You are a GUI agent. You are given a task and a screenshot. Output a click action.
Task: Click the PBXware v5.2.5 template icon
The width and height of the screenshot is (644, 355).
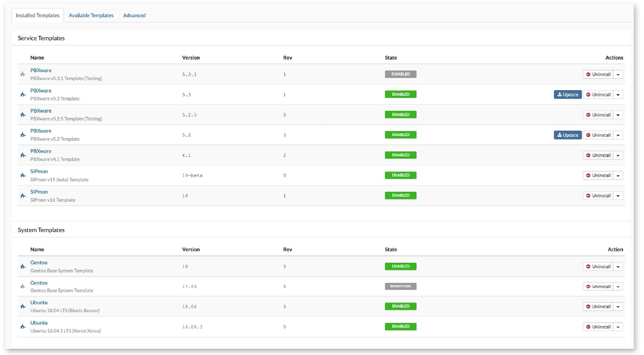coord(22,114)
